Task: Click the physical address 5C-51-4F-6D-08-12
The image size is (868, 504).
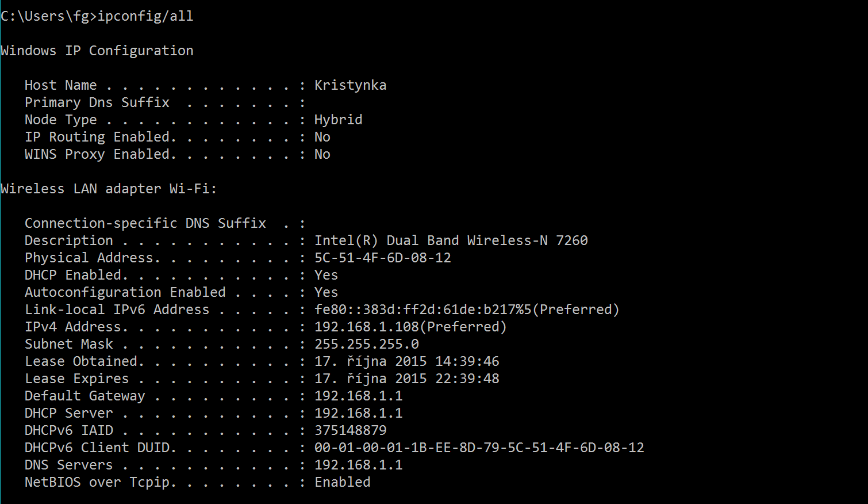Action: coord(382,258)
